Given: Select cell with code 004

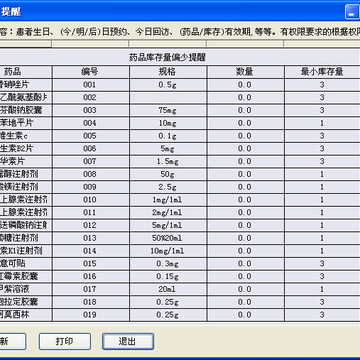Looking at the screenshot, I should [x=91, y=123].
